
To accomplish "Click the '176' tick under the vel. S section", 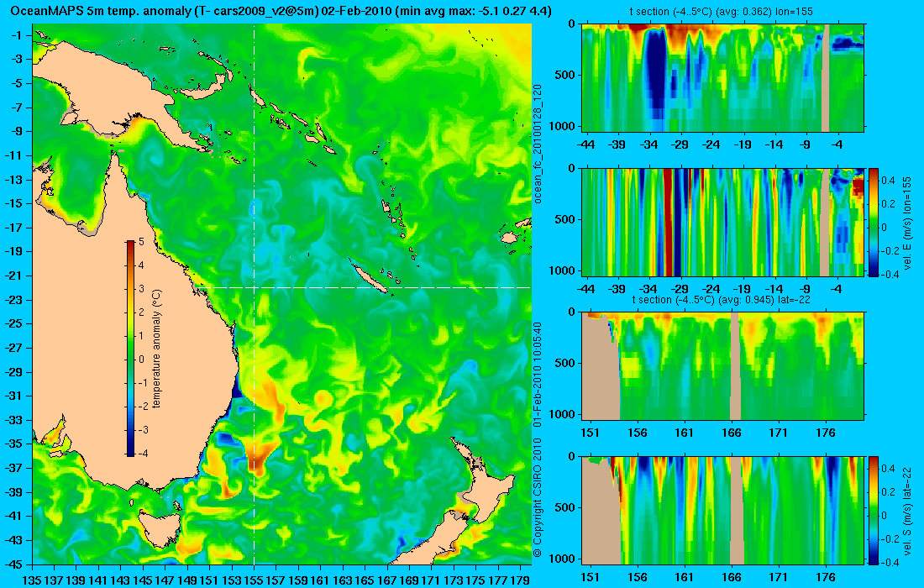I will coord(826,577).
